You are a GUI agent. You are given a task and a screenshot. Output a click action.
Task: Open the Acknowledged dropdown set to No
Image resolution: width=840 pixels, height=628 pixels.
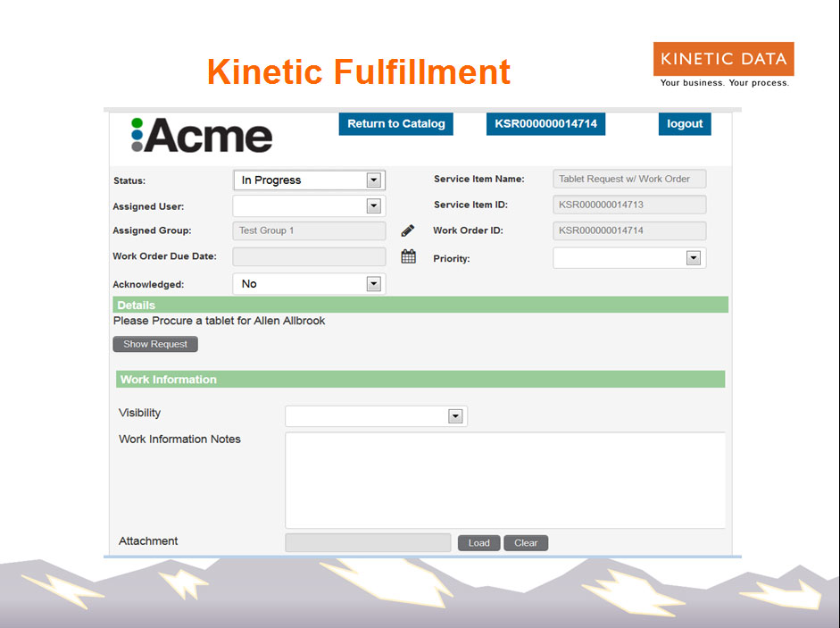tap(309, 284)
